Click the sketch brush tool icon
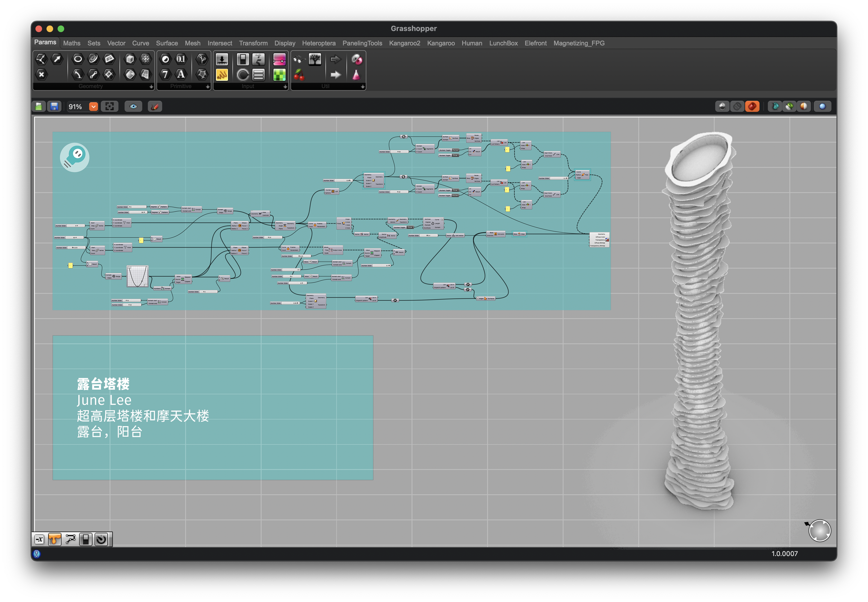868x602 pixels. 155,107
